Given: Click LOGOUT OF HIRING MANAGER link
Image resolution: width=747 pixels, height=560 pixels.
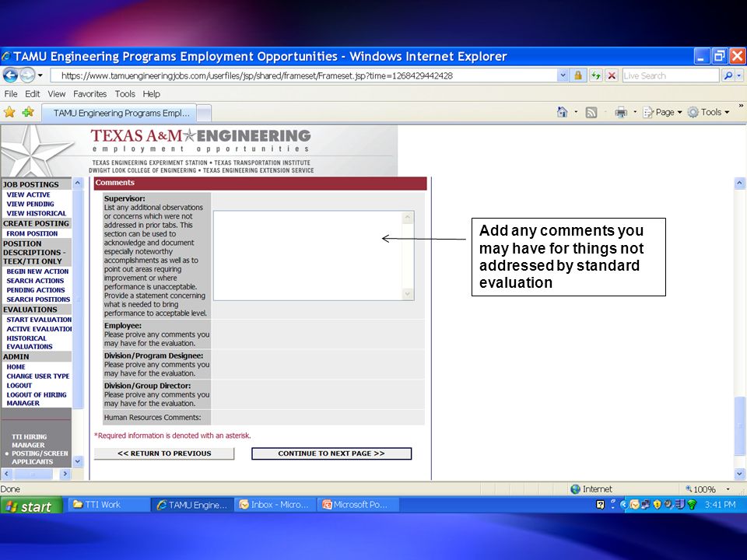Looking at the screenshot, I should pyautogui.click(x=37, y=399).
